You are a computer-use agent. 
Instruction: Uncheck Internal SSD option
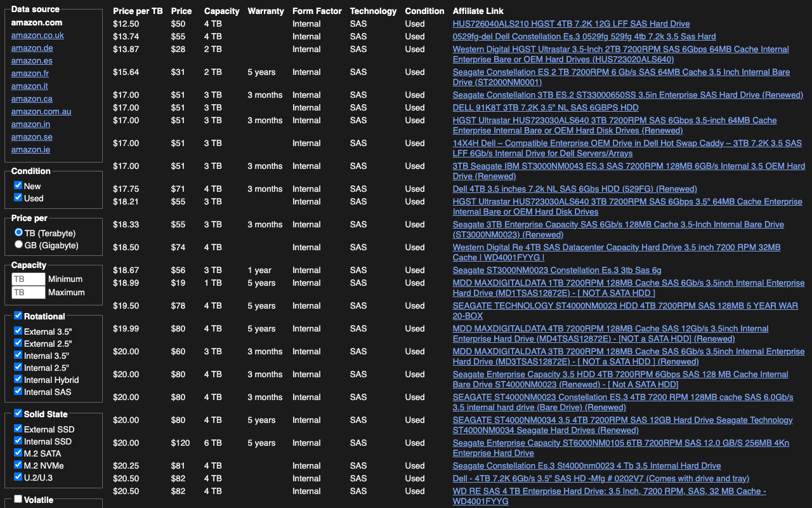pyautogui.click(x=18, y=441)
